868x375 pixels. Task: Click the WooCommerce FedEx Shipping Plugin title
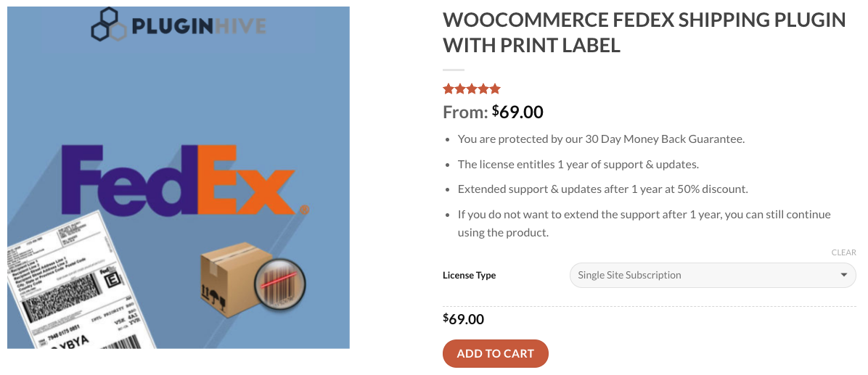[x=644, y=33]
